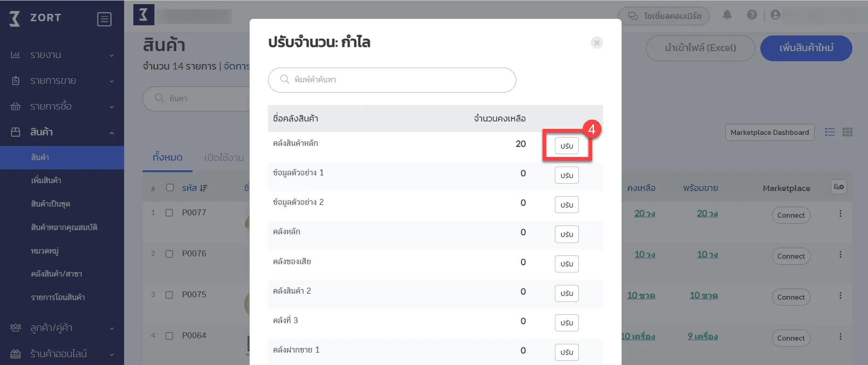Collapse the สินค้า sidebar section
868x365 pixels.
pos(62,133)
